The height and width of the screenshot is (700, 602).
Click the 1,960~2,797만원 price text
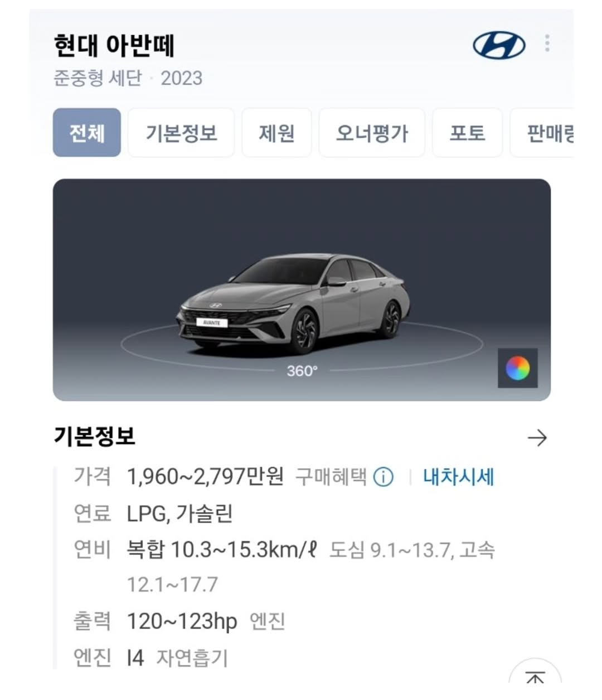pyautogui.click(x=205, y=477)
